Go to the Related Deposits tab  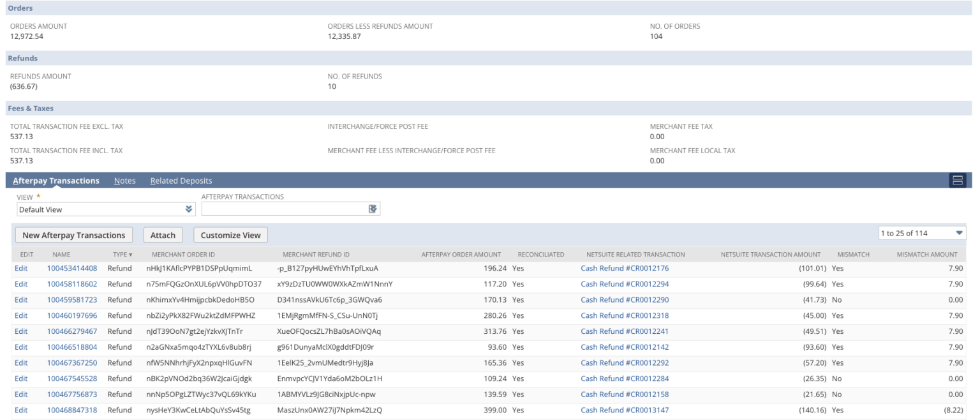pyautogui.click(x=181, y=181)
